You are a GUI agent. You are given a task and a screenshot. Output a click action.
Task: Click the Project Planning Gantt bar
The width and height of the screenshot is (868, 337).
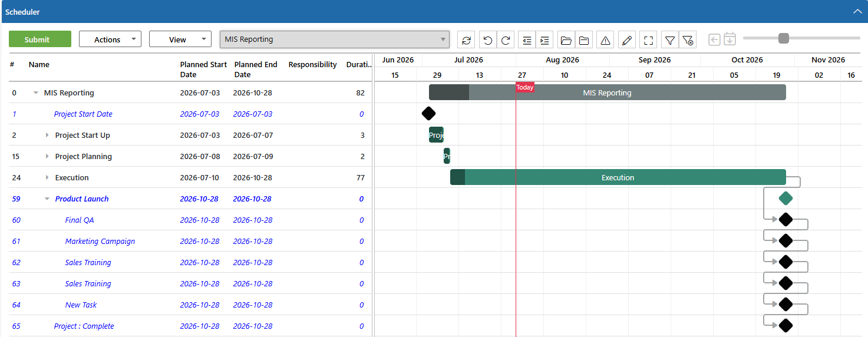(447, 156)
